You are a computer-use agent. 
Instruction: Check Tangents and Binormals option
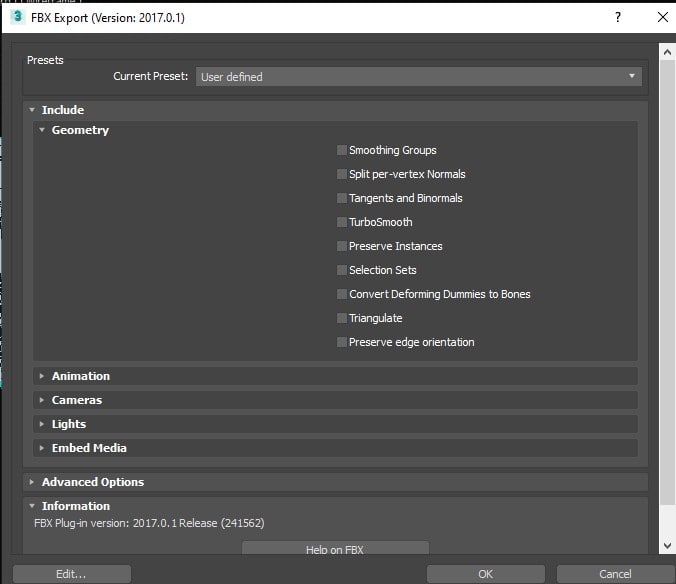point(341,198)
